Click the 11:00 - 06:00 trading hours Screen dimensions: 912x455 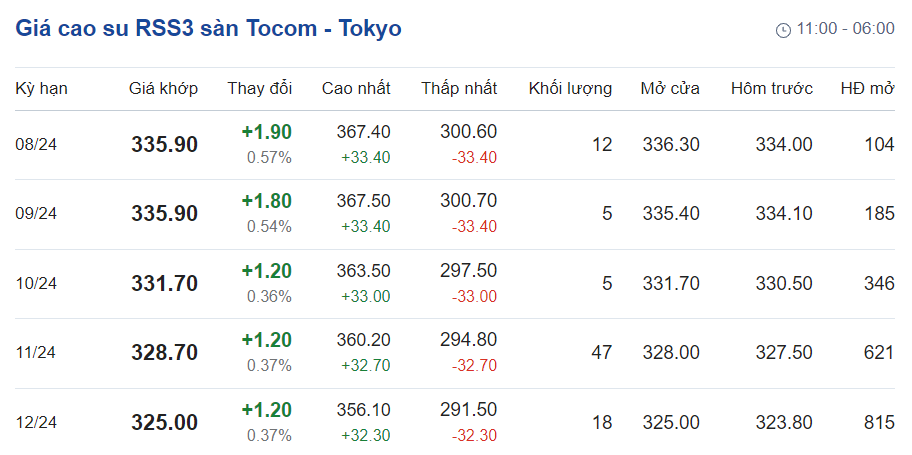pyautogui.click(x=845, y=29)
